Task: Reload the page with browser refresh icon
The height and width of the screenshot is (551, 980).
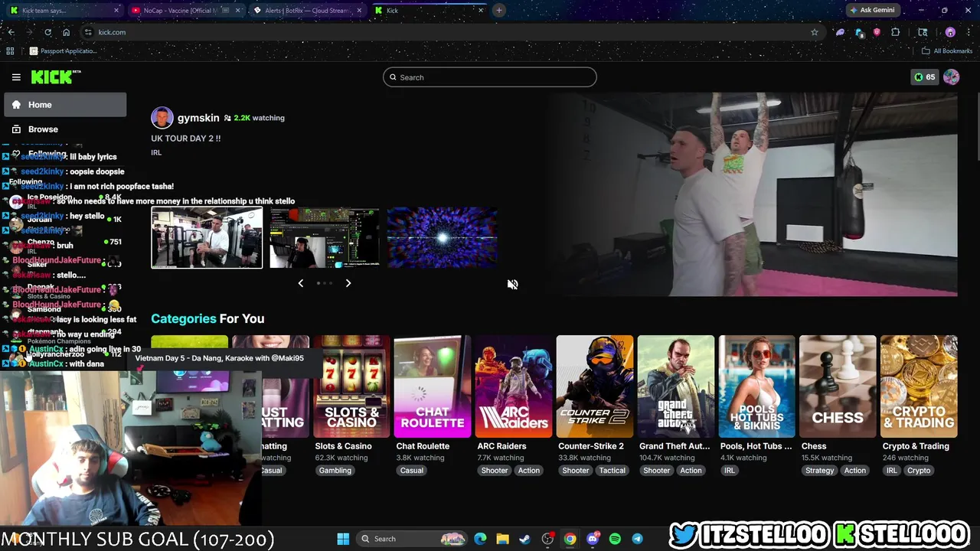Action: point(47,32)
